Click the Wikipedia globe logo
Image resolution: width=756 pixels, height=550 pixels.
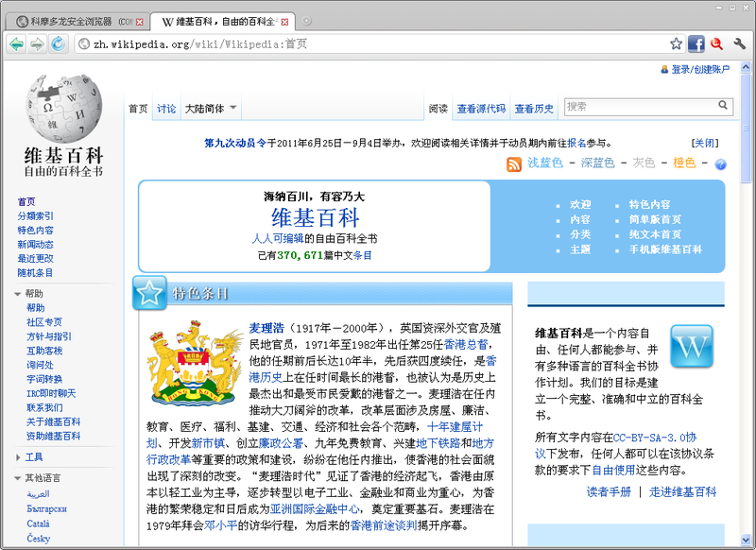tap(63, 109)
